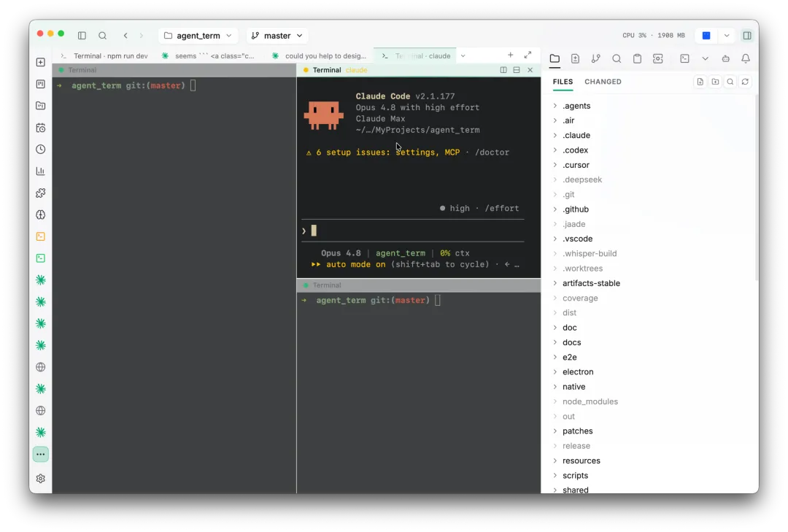788x532 pixels.
Task: Expand the artifacts-stable folder
Action: coord(555,283)
